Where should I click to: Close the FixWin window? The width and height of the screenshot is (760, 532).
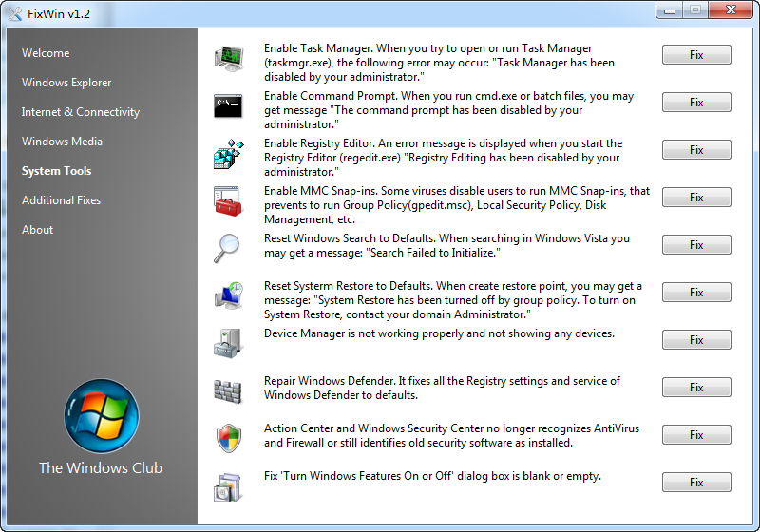(x=731, y=10)
